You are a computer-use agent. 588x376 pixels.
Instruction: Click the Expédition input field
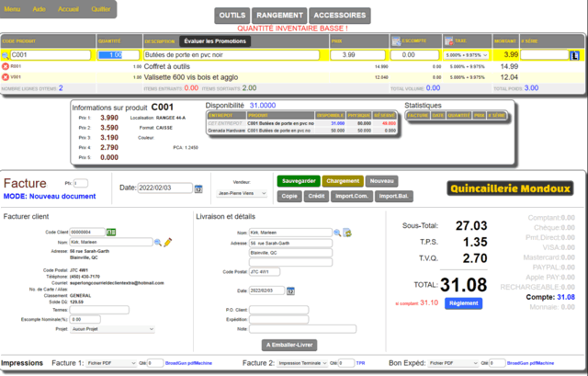[279, 319]
